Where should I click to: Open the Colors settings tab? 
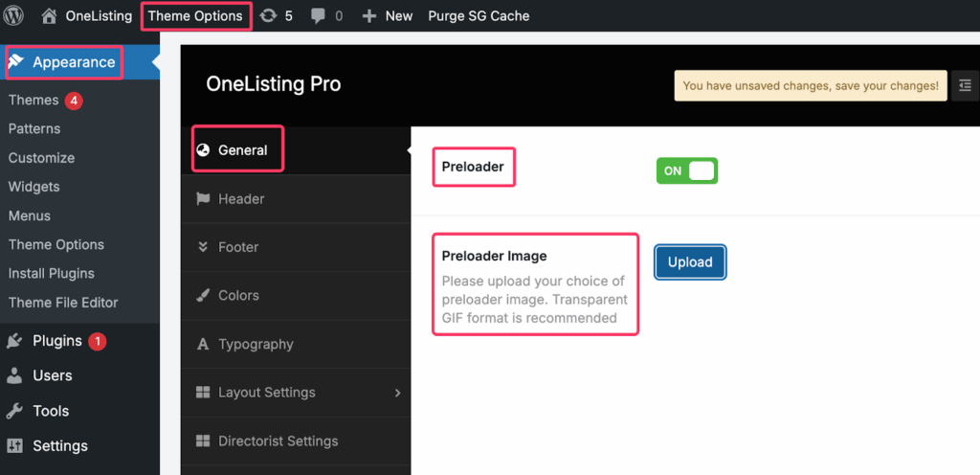point(238,295)
